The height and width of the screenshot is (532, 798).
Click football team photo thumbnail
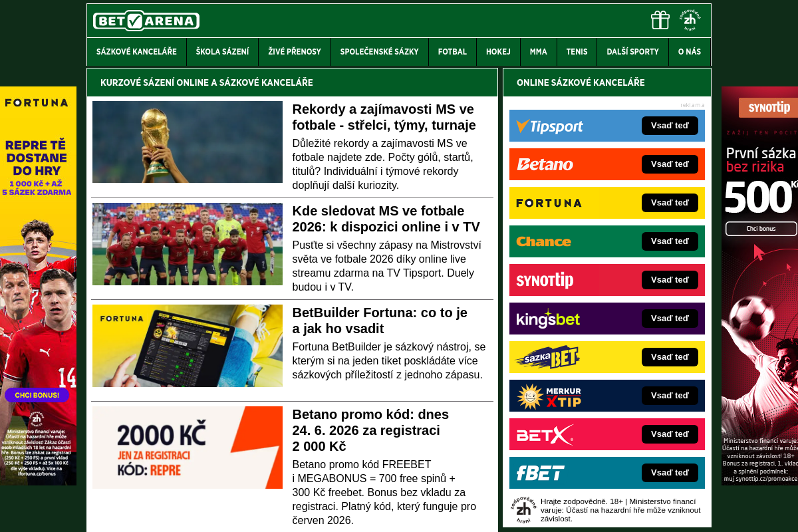188,244
